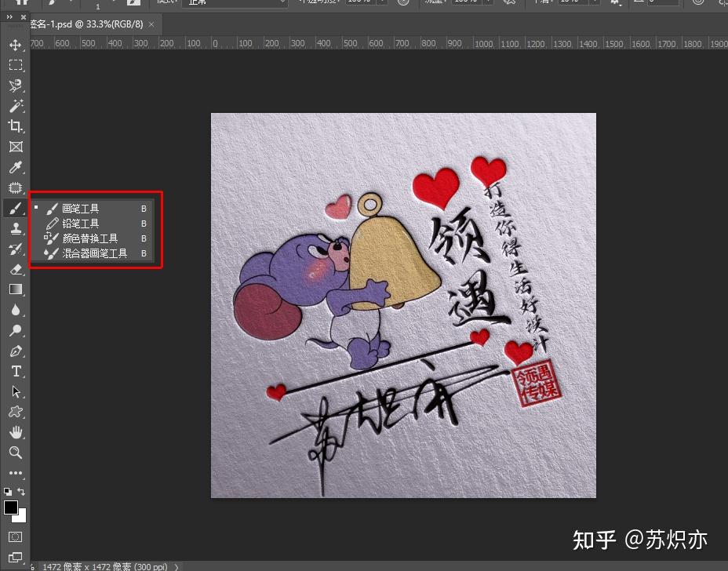Select the Lasso tool

coord(16,85)
